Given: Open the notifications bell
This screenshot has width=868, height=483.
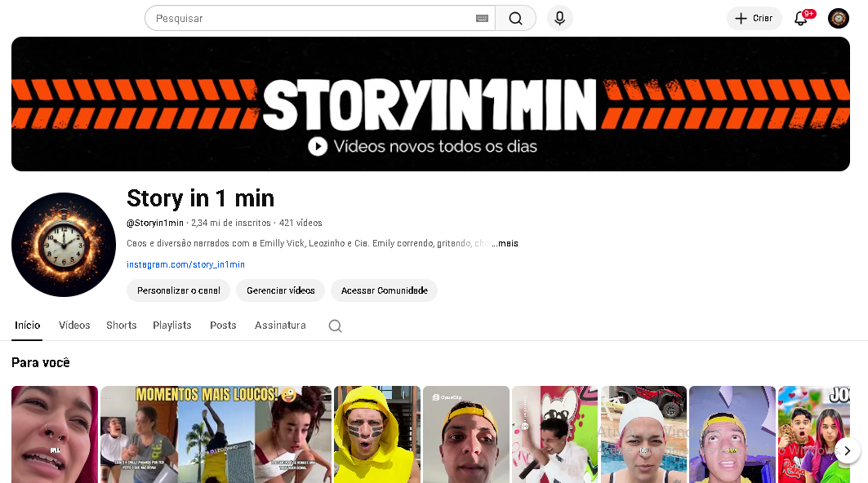Looking at the screenshot, I should click(801, 18).
